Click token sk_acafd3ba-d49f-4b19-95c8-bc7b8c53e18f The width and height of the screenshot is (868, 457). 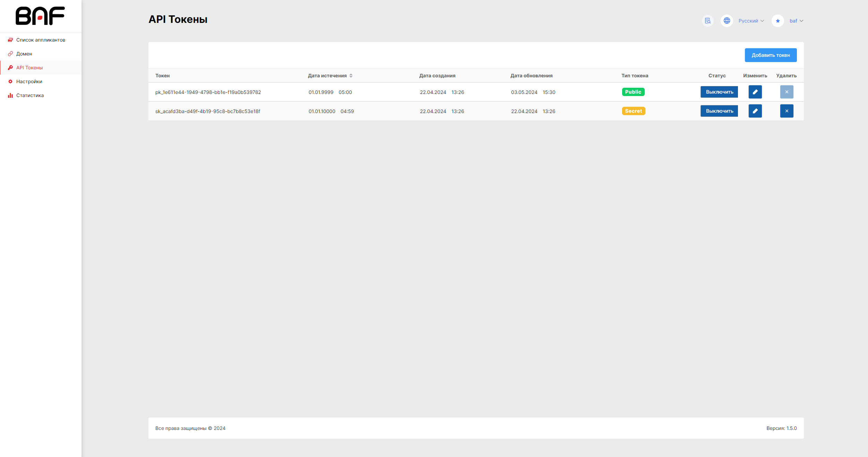[x=208, y=111]
